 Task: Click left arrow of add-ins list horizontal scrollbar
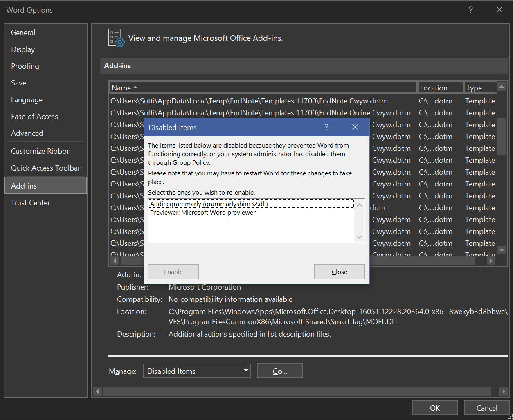coord(115,261)
